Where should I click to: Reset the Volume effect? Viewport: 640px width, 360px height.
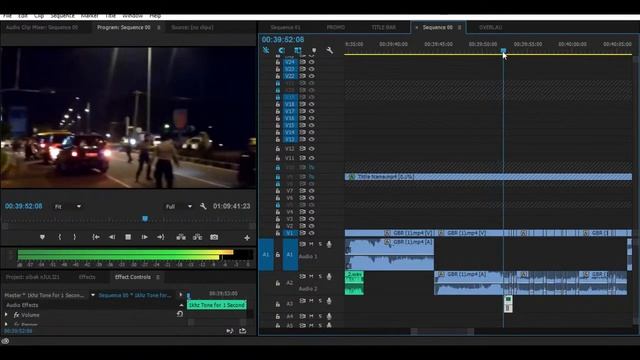[180, 314]
